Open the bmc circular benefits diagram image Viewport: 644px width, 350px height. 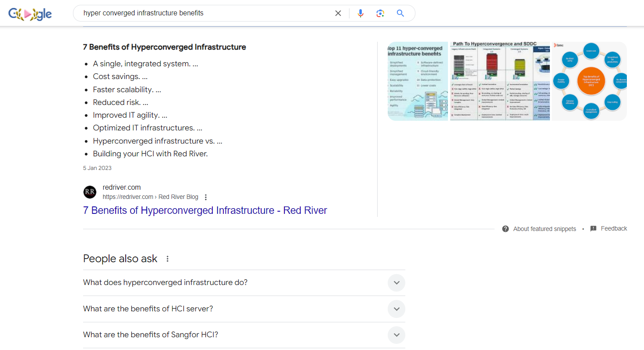pyautogui.click(x=589, y=81)
